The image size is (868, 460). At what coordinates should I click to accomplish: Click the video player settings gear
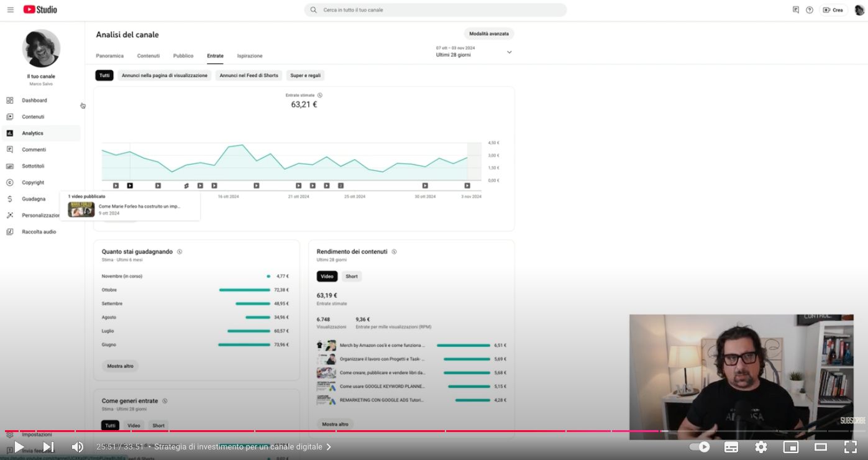[x=761, y=447]
